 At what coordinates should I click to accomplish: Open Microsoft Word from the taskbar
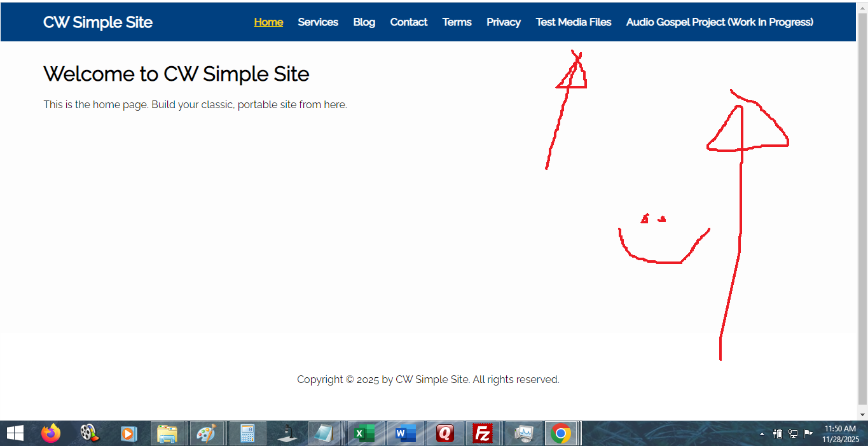(405, 433)
